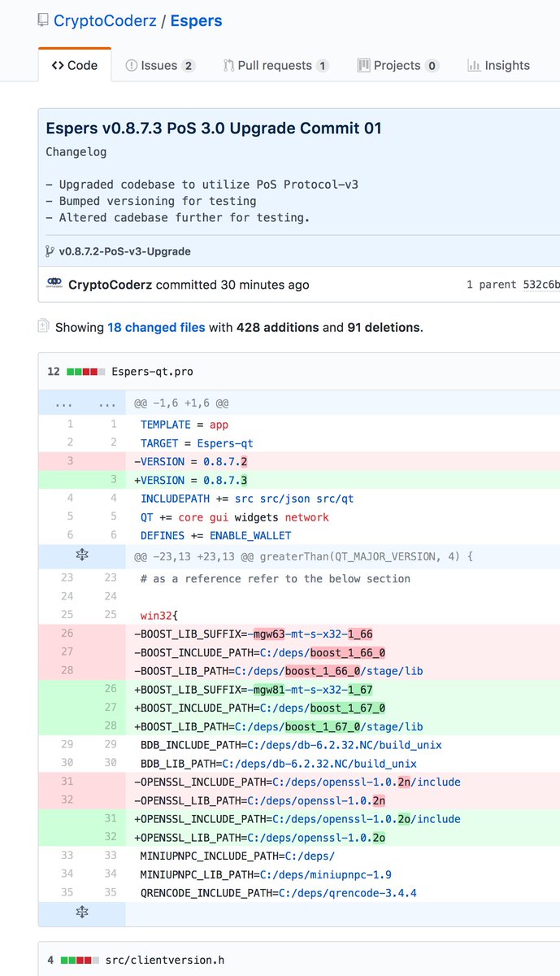This screenshot has height=976, width=560.
Task: Click the Espers-qt.pro diffstat colored blocks
Action: (x=86, y=372)
